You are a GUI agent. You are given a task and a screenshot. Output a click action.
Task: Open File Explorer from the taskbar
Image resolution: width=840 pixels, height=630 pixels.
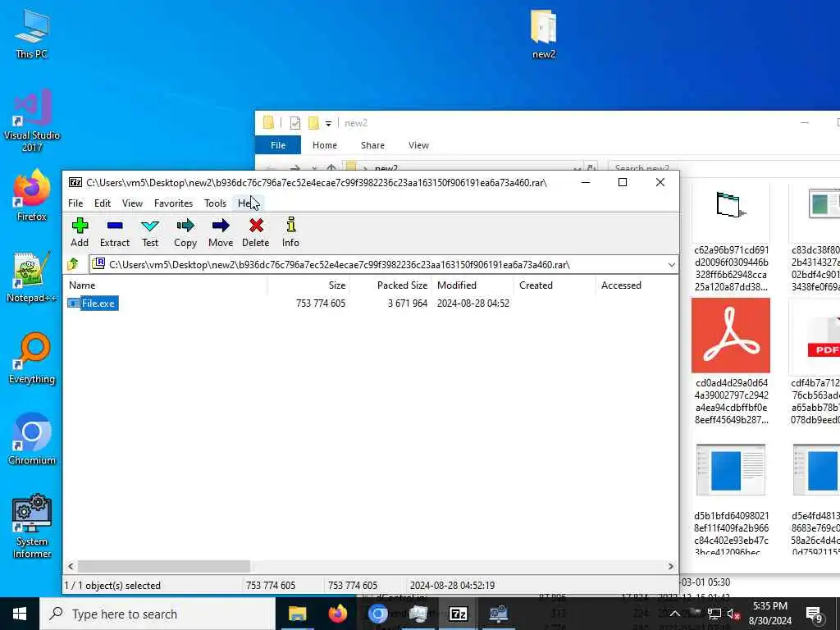297,614
